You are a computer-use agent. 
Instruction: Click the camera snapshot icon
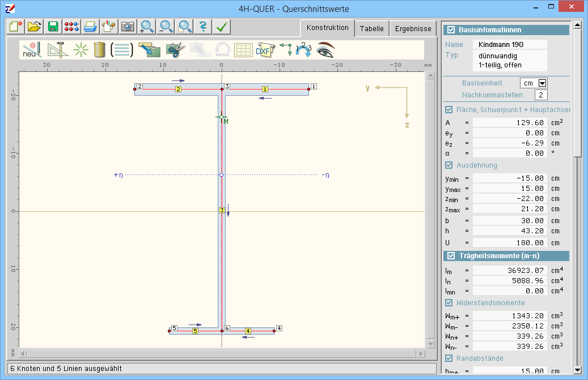[x=127, y=27]
